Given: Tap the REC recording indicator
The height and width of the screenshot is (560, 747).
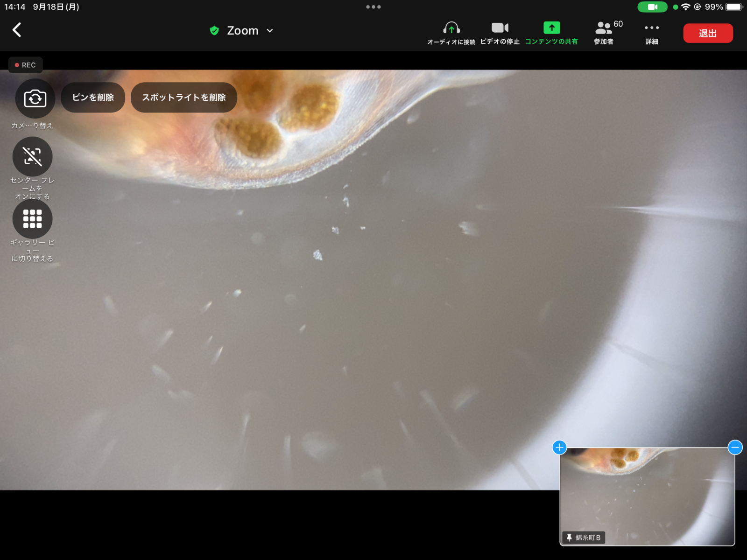Looking at the screenshot, I should pos(26,65).
